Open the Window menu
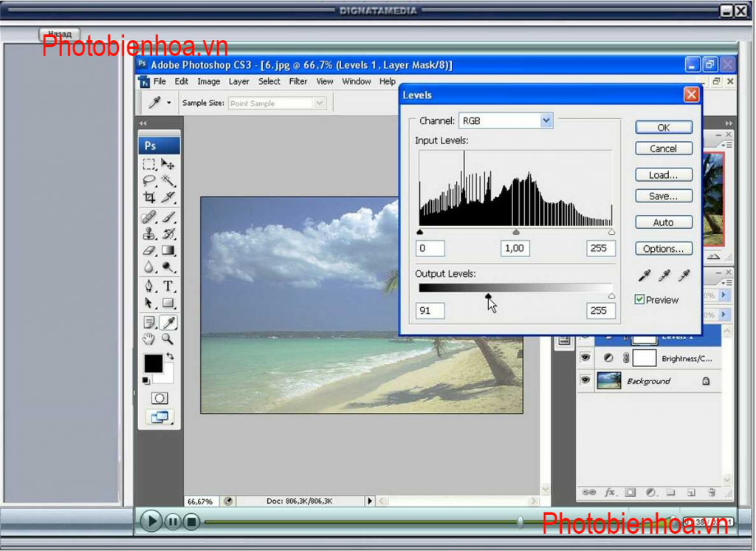The height and width of the screenshot is (551, 756). coord(357,81)
